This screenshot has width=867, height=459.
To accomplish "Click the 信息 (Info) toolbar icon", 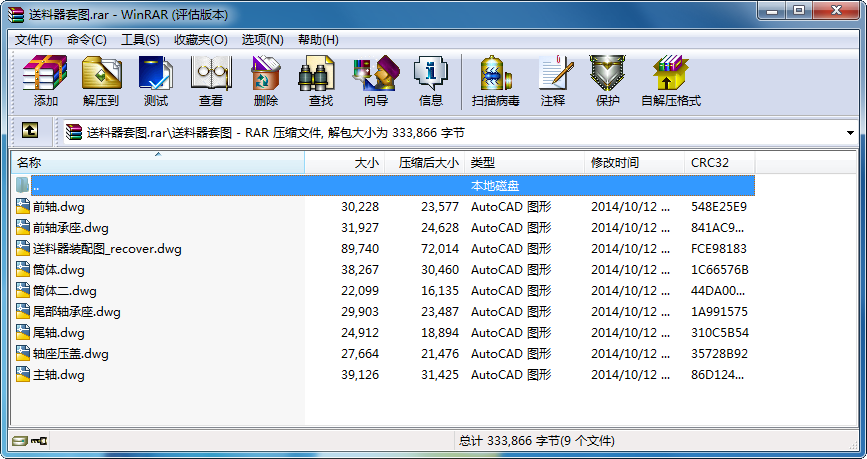I will [x=431, y=73].
